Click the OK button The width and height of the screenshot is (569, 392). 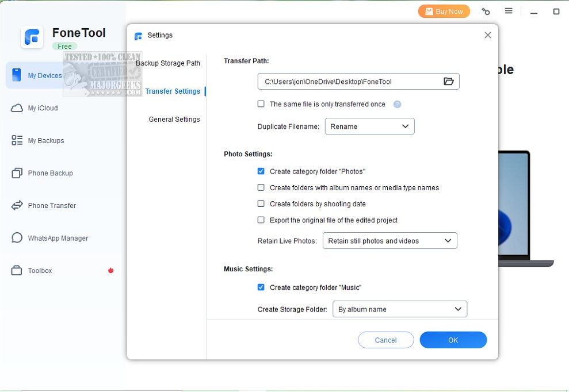(x=453, y=340)
